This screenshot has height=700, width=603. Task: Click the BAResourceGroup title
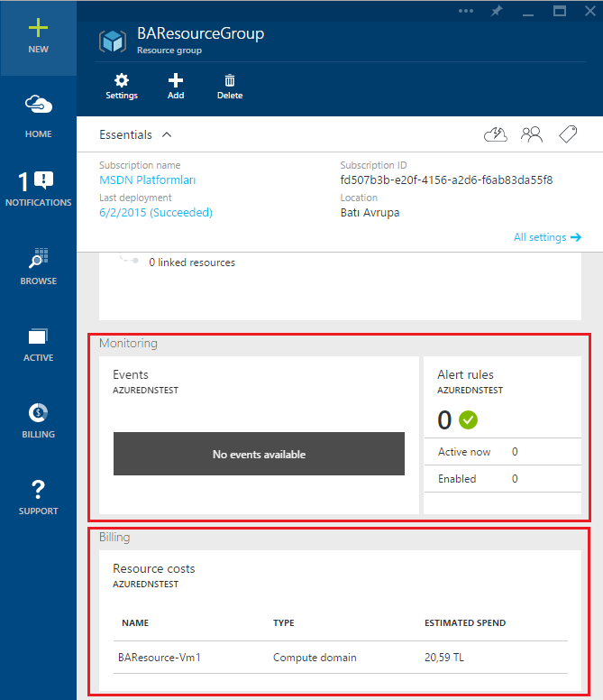(x=200, y=34)
